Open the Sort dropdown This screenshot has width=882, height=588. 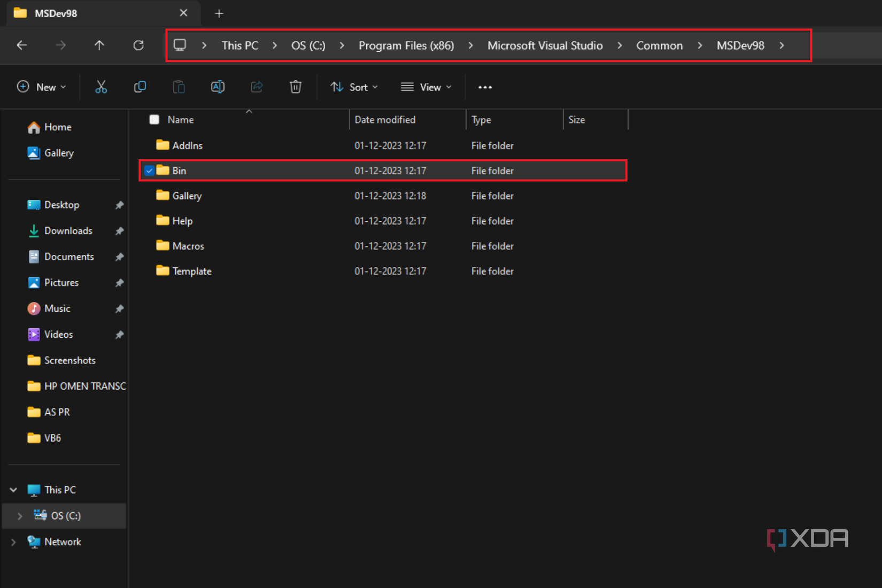pyautogui.click(x=354, y=87)
